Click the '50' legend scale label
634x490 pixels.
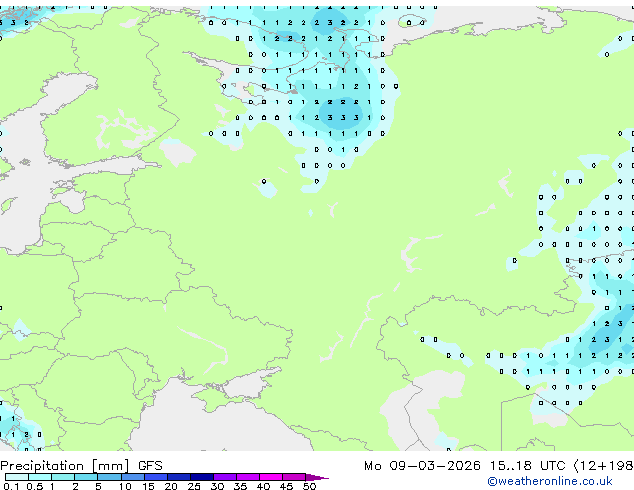(x=309, y=486)
